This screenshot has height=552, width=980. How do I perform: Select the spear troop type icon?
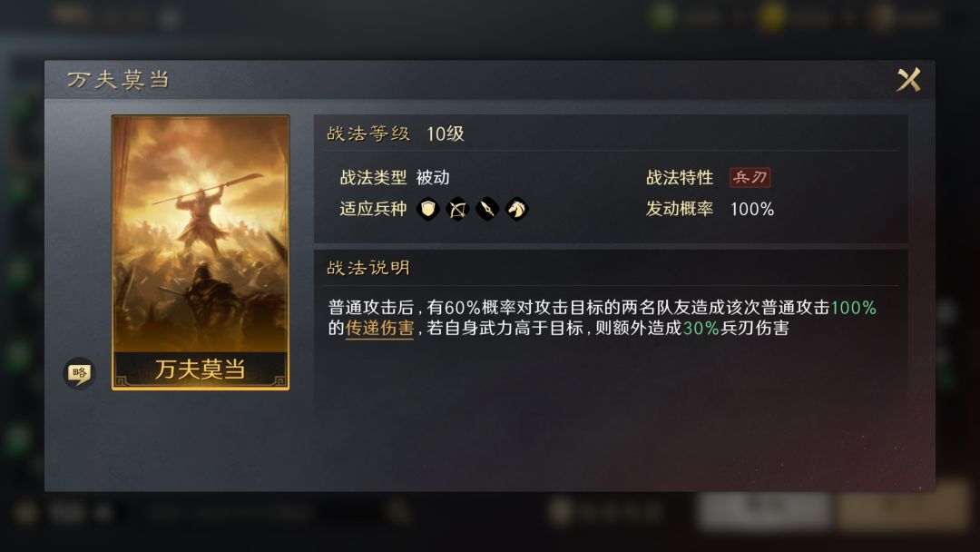(x=487, y=209)
